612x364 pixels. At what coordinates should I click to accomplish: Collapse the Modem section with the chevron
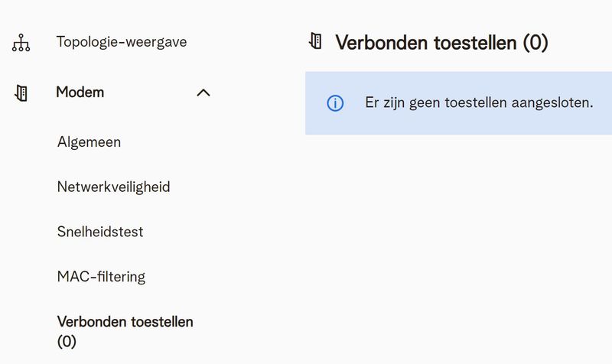(203, 93)
